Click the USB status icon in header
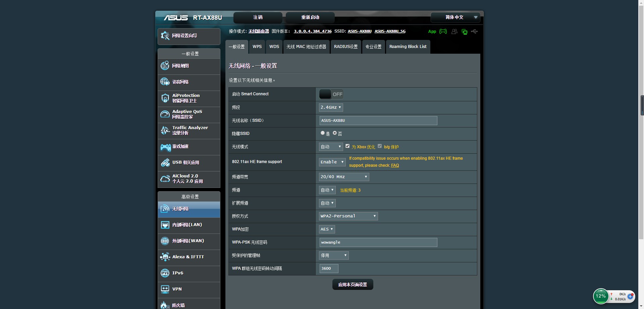This screenshot has height=309, width=644. (474, 32)
